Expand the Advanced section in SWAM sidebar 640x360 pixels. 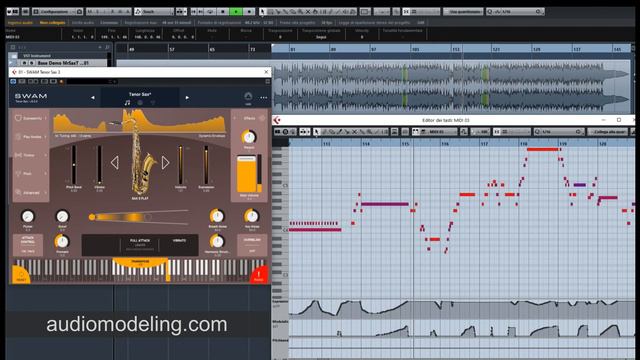pos(31,192)
